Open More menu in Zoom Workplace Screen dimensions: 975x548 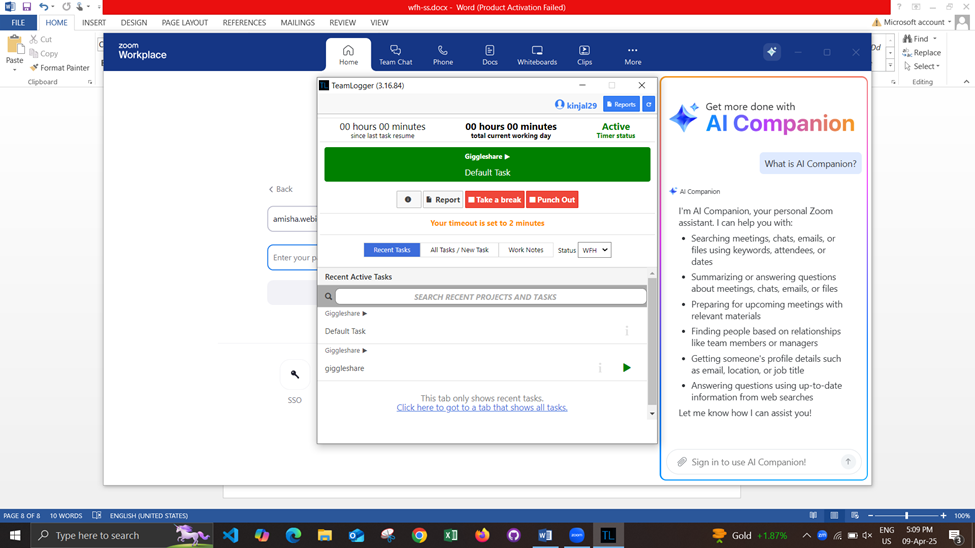pyautogui.click(x=632, y=55)
